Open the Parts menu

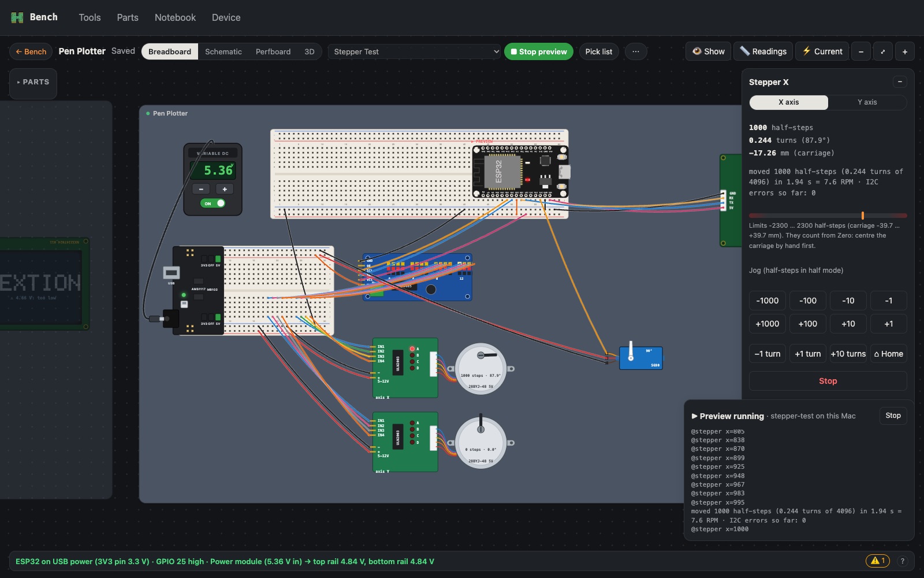coord(128,17)
